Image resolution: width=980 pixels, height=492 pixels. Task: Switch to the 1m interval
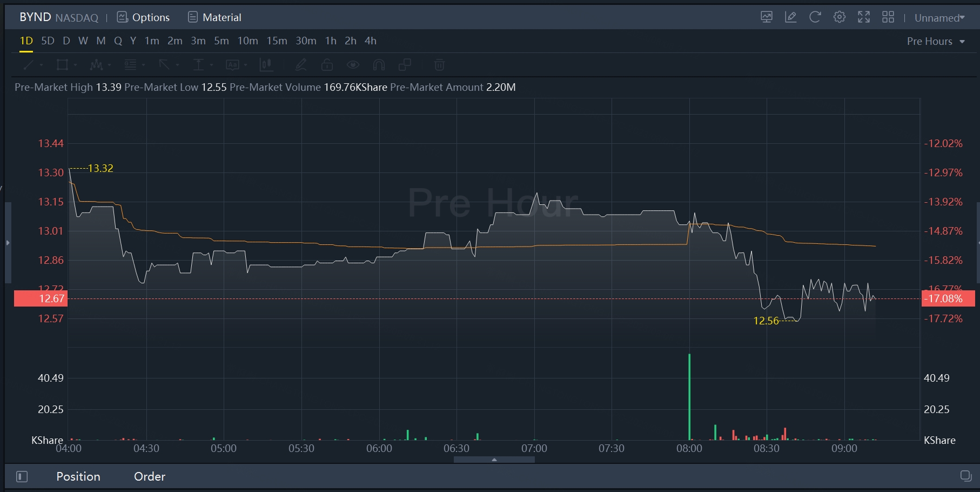tap(152, 41)
